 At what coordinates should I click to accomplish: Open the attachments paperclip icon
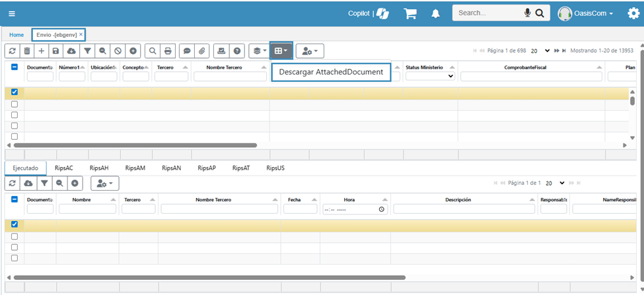tap(203, 51)
